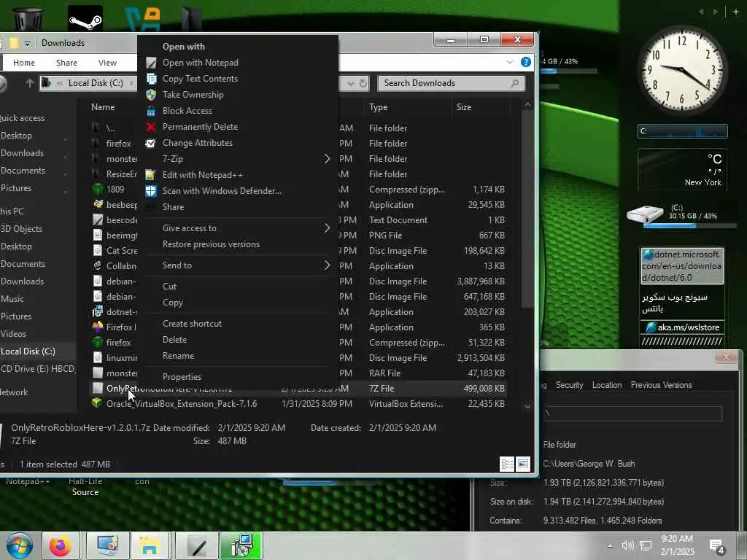Viewport: 747px width, 560px height.
Task: Click the Up one level arrow
Action: (29, 83)
